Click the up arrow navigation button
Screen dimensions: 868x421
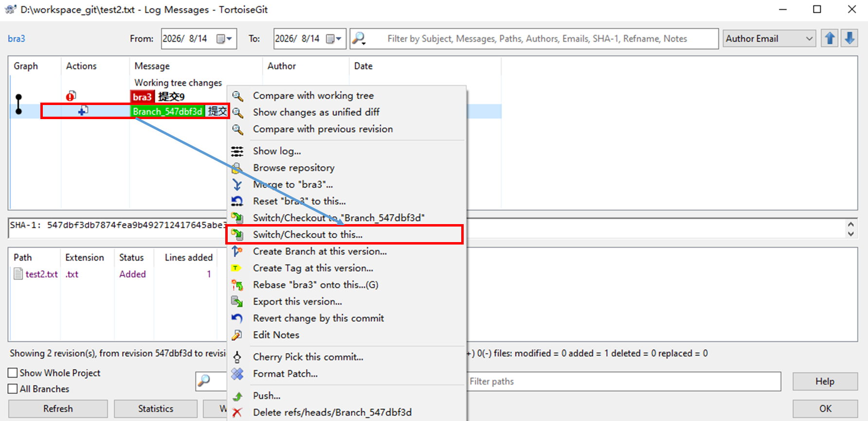tap(830, 38)
